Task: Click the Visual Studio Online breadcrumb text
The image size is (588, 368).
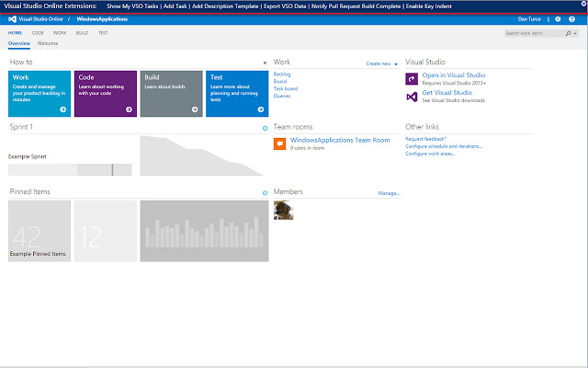Action: coord(40,19)
